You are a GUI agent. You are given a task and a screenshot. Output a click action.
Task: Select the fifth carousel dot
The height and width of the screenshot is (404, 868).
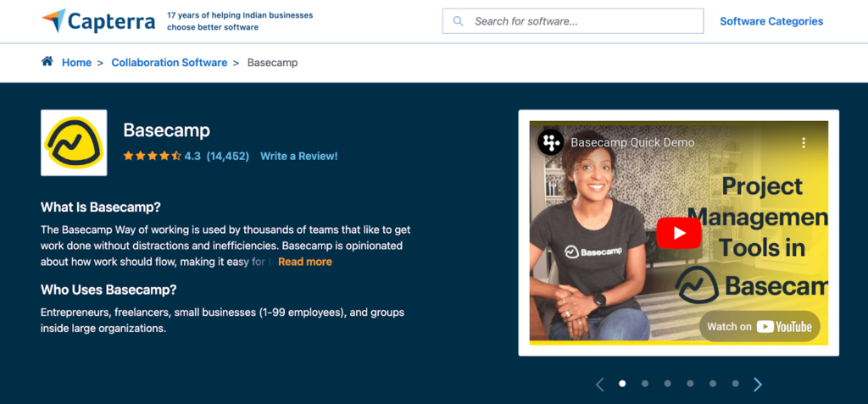point(713,384)
